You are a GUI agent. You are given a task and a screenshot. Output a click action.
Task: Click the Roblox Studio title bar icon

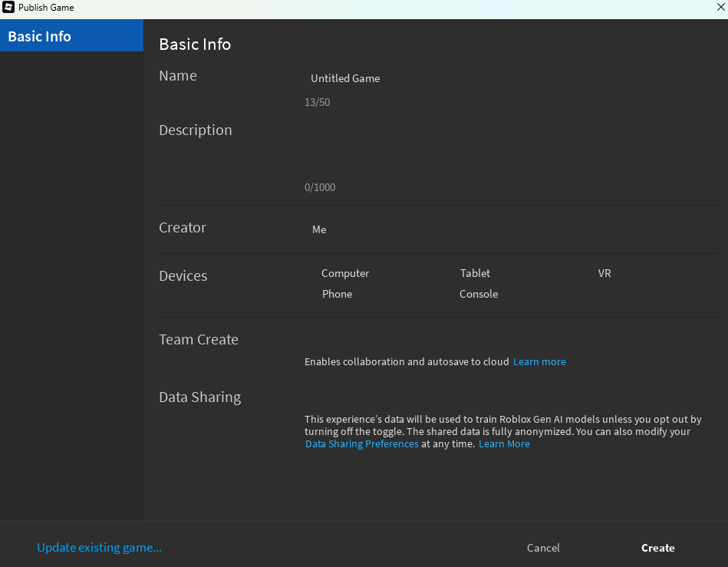pyautogui.click(x=8, y=7)
